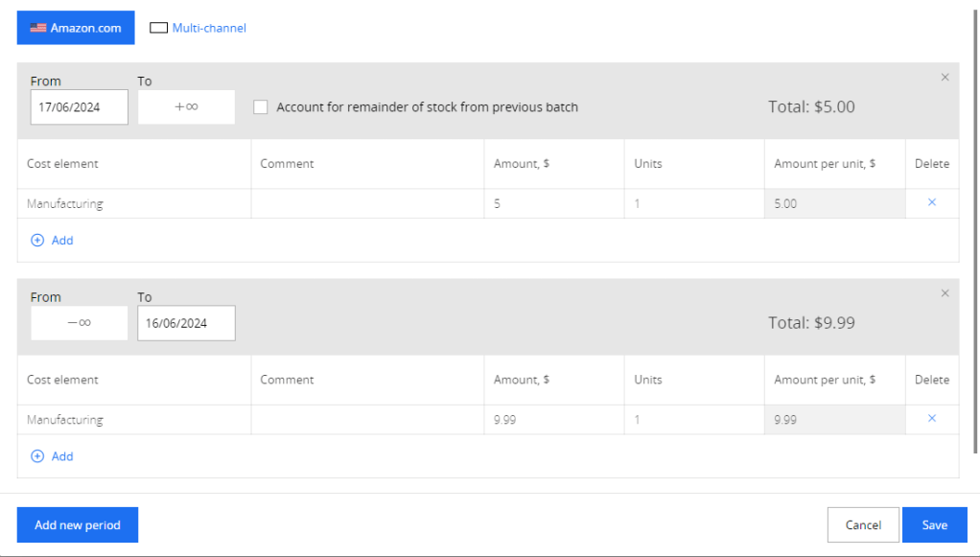Delete the 9.99 Manufacturing cost row

(931, 419)
